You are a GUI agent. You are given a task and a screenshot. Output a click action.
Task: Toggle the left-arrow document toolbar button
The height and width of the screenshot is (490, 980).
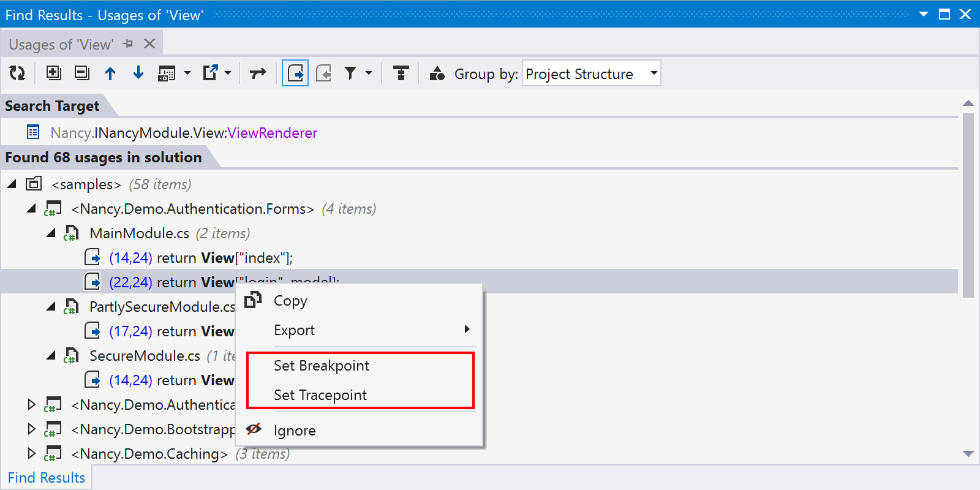click(324, 73)
